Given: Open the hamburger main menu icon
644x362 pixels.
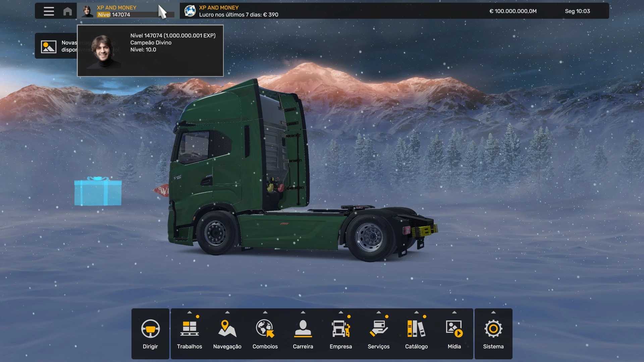Looking at the screenshot, I should 49,11.
